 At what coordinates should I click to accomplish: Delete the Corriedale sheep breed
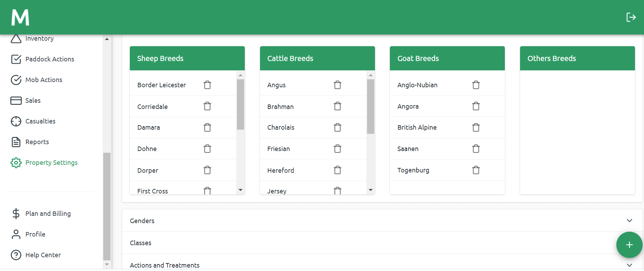tap(207, 106)
